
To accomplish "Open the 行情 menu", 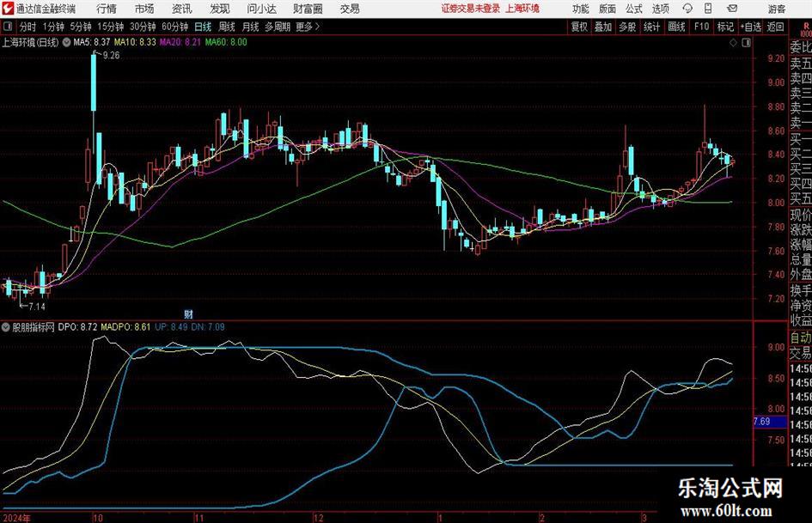I will coord(107,9).
